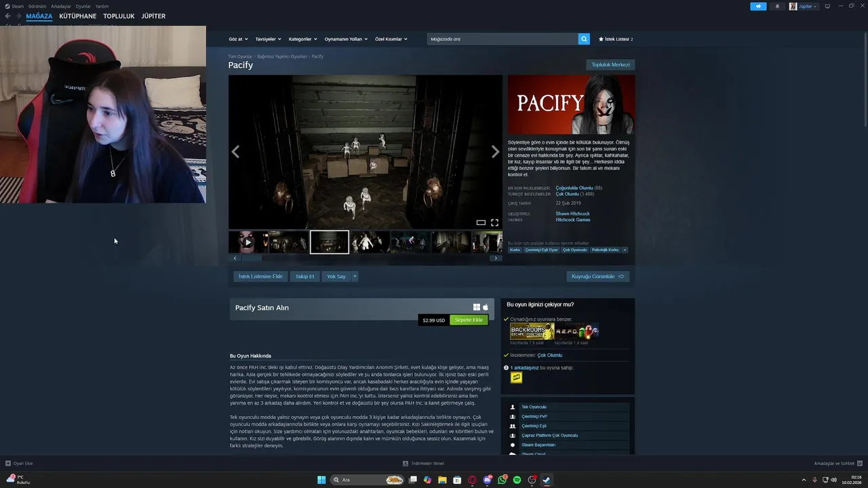Screen dimensions: 868x488
Task: Focus the Mağazada ara search field
Action: point(502,39)
